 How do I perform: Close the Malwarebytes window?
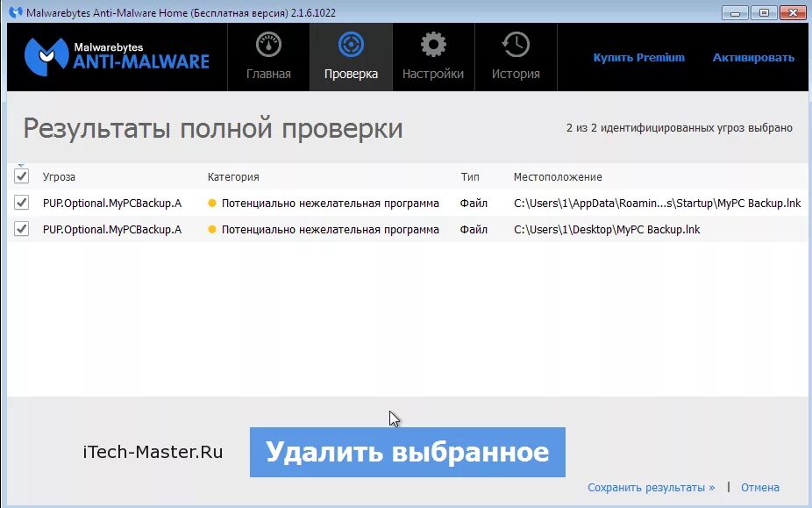tap(793, 13)
